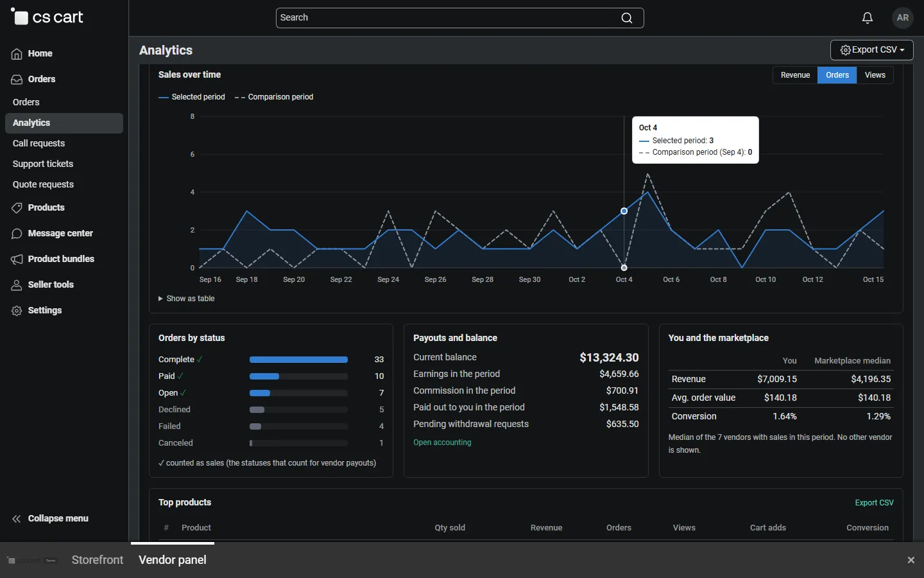
Task: Click the Oct 4 selected-period data point
Action: [624, 211]
